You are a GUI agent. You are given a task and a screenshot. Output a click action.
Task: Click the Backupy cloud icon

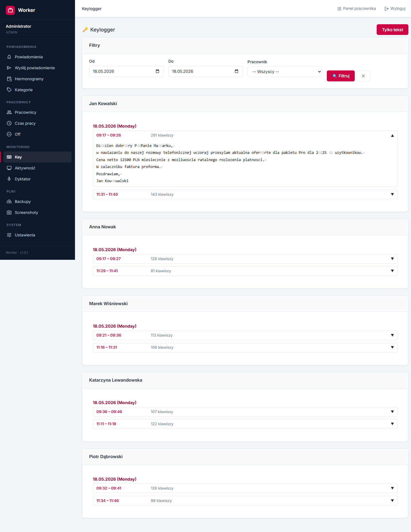[x=9, y=201]
